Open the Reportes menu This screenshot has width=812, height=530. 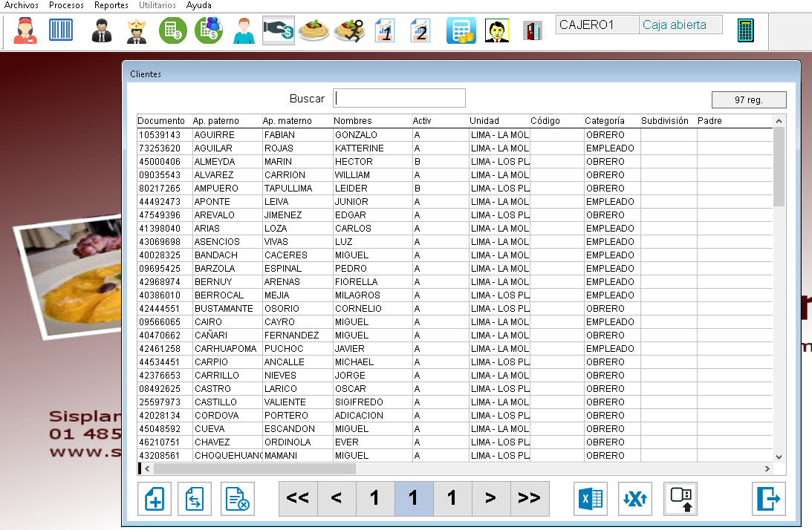[111, 5]
